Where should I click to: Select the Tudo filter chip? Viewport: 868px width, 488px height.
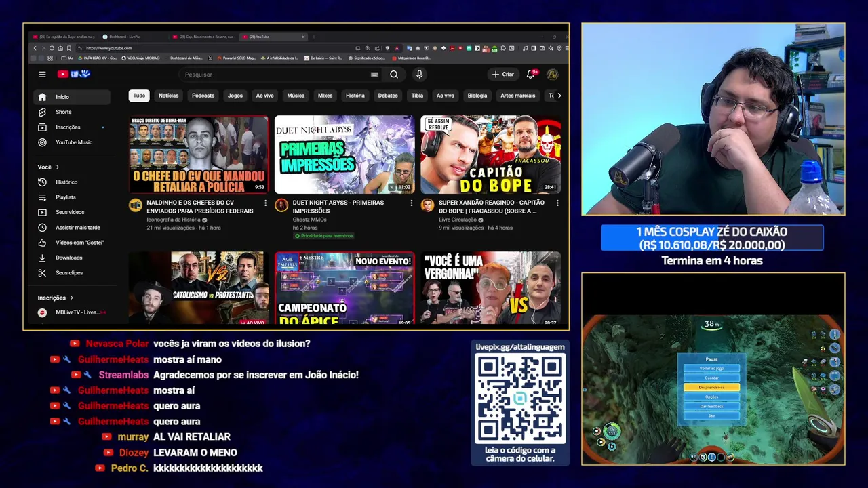(139, 96)
